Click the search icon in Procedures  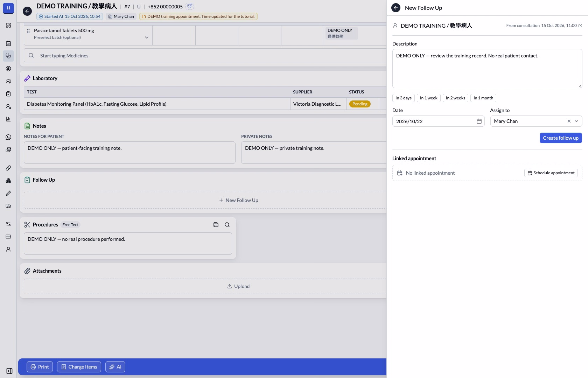(x=227, y=225)
